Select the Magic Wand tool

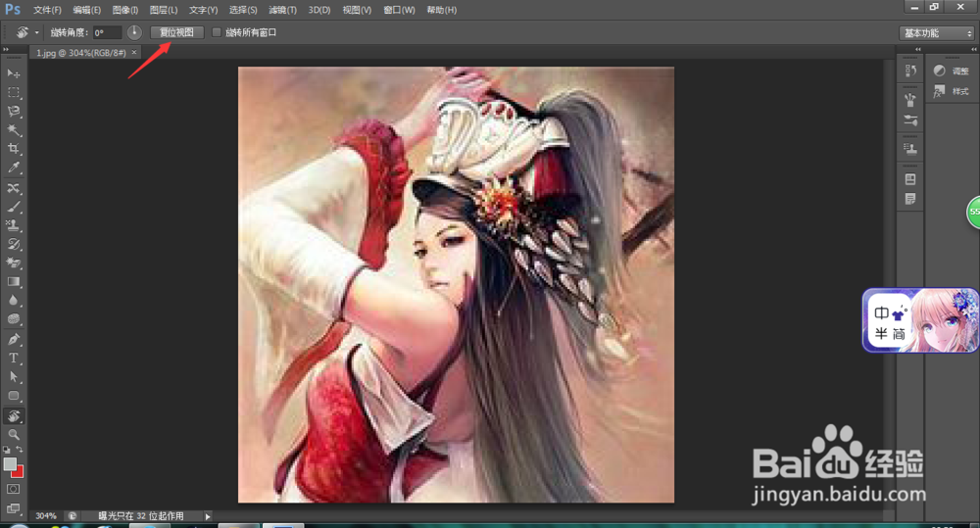tap(13, 130)
